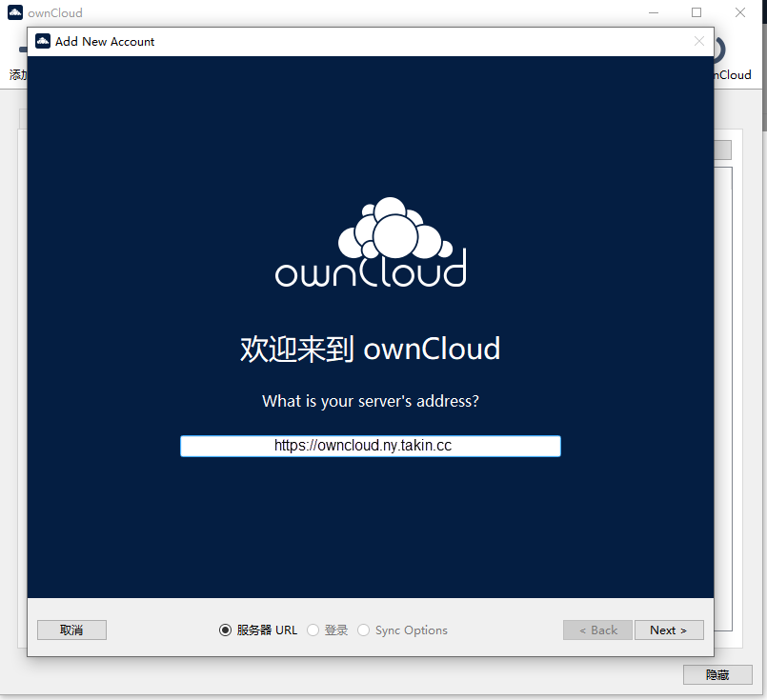Viewport: 767px width, 700px height.
Task: Click the ownCloud cloud logo in the wizard
Action: pos(371,242)
